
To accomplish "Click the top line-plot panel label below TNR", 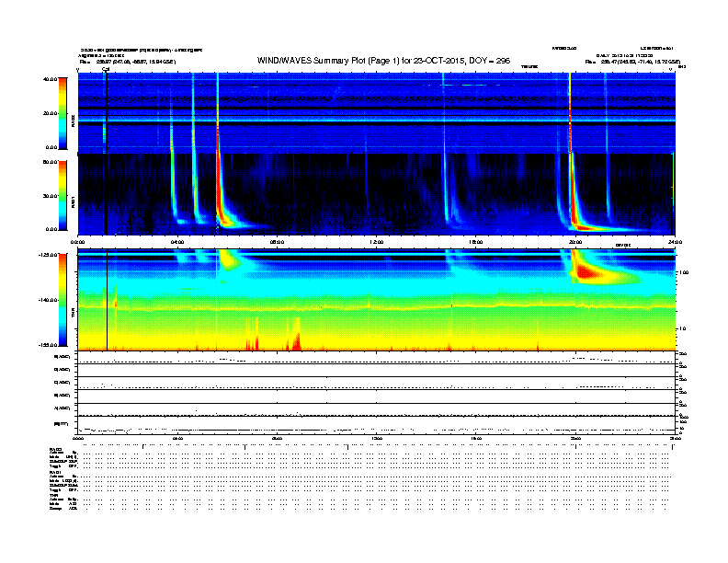I will (x=63, y=357).
